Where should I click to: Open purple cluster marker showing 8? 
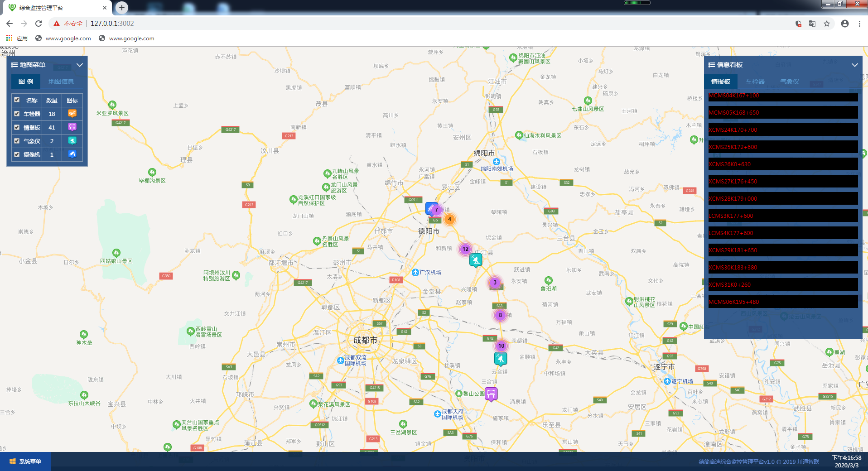500,315
